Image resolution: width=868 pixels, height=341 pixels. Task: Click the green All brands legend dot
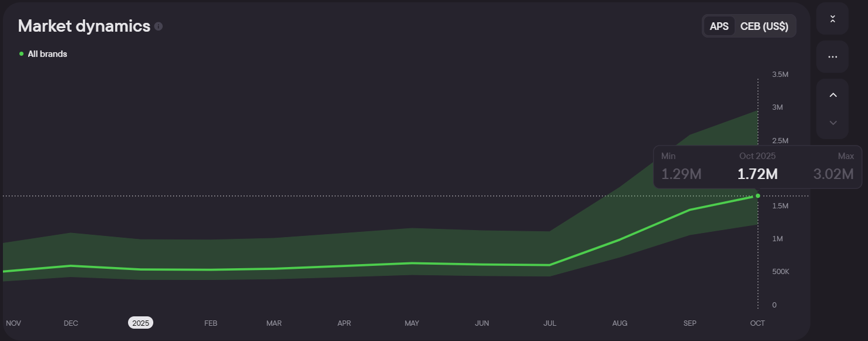[x=22, y=54]
